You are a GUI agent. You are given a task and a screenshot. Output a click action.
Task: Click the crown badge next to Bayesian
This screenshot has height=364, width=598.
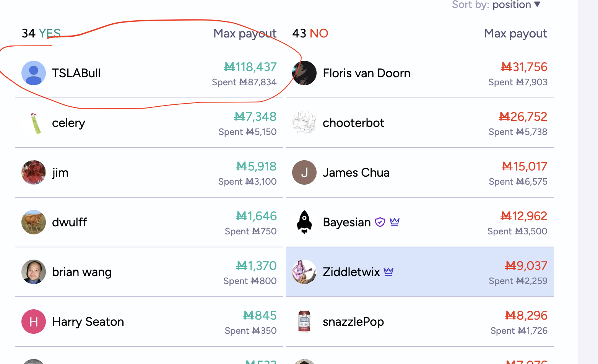(x=395, y=222)
